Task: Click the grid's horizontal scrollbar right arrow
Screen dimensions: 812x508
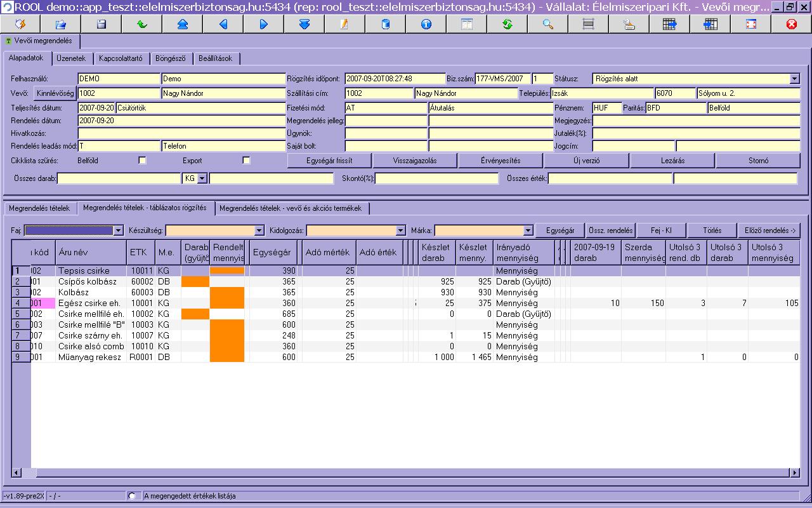Action: click(794, 473)
